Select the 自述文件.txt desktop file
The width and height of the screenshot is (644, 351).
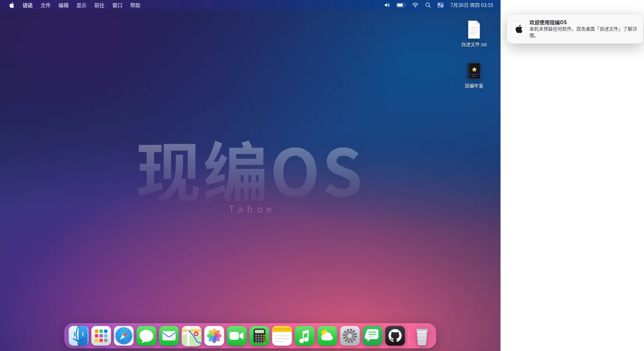pyautogui.click(x=474, y=34)
